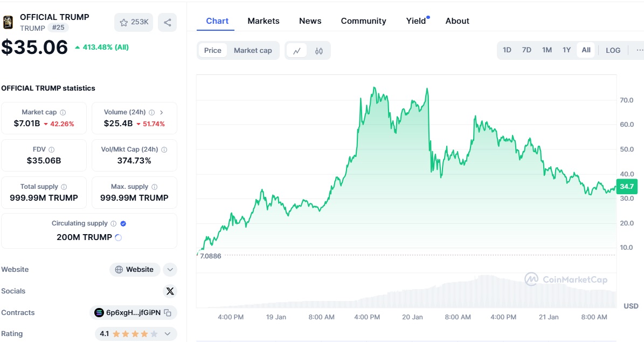
Task: Select Market cap chart view
Action: pyautogui.click(x=253, y=51)
